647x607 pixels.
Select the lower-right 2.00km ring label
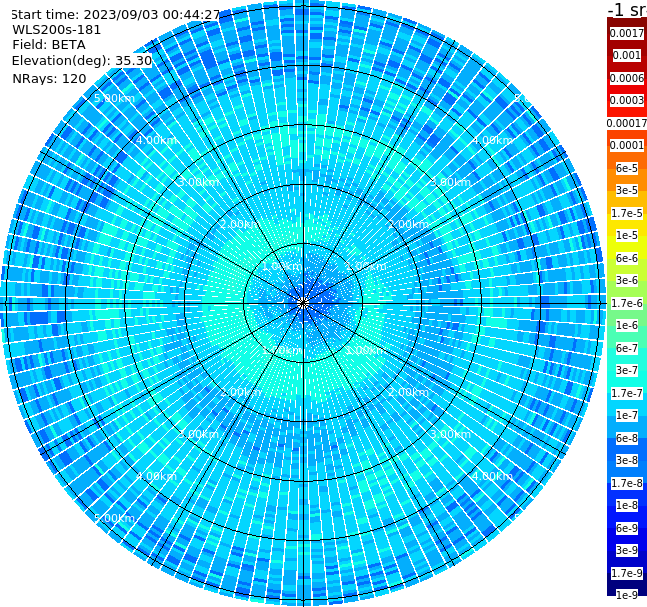tap(408, 392)
